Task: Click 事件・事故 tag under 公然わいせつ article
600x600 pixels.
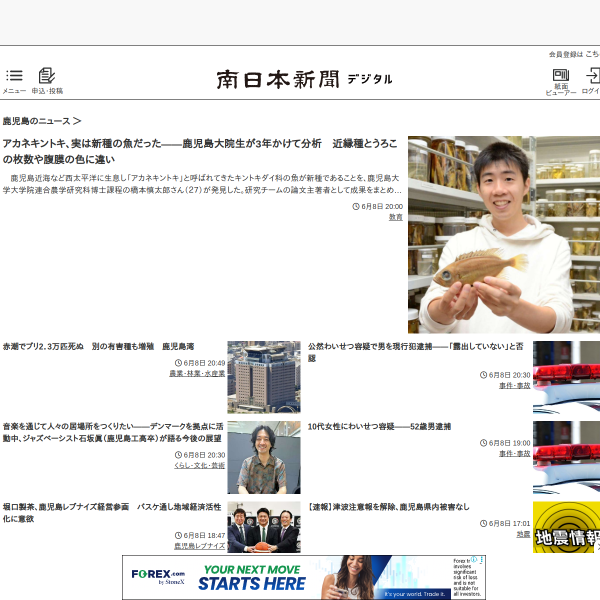Action: point(515,385)
